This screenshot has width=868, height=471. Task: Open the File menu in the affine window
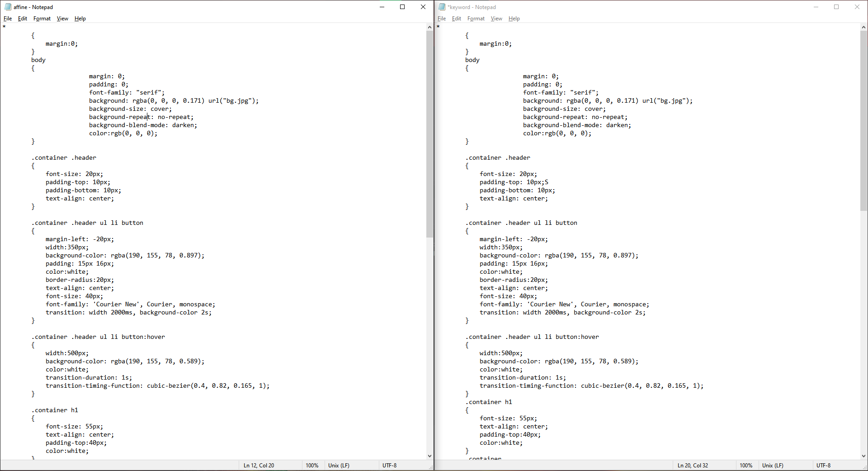(x=8, y=19)
